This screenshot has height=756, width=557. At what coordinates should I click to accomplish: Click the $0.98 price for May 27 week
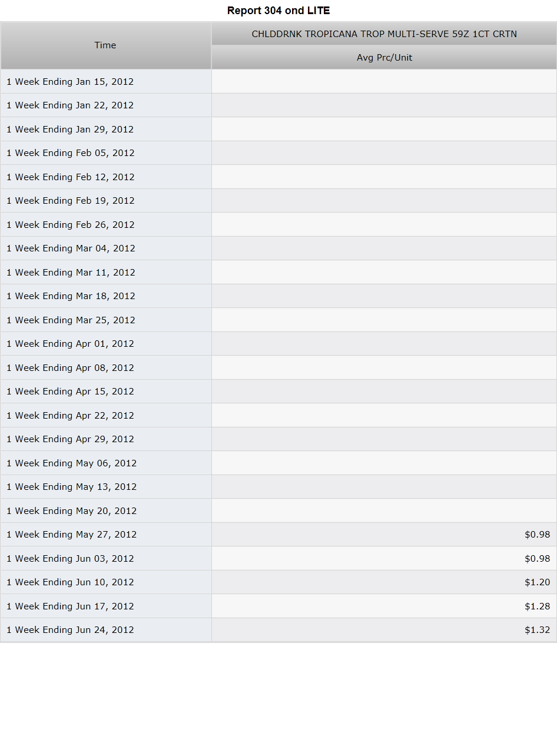coord(537,535)
